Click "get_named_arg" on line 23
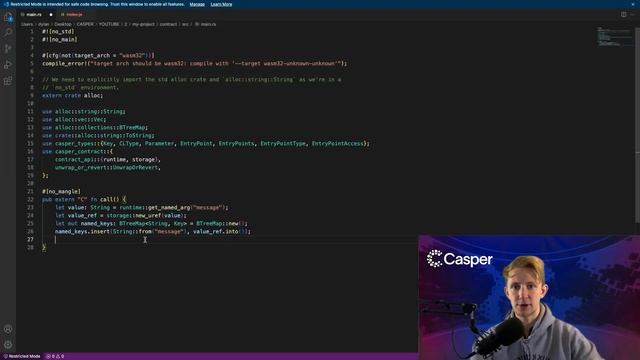Screen dimensions: 640x360 tap(169, 207)
